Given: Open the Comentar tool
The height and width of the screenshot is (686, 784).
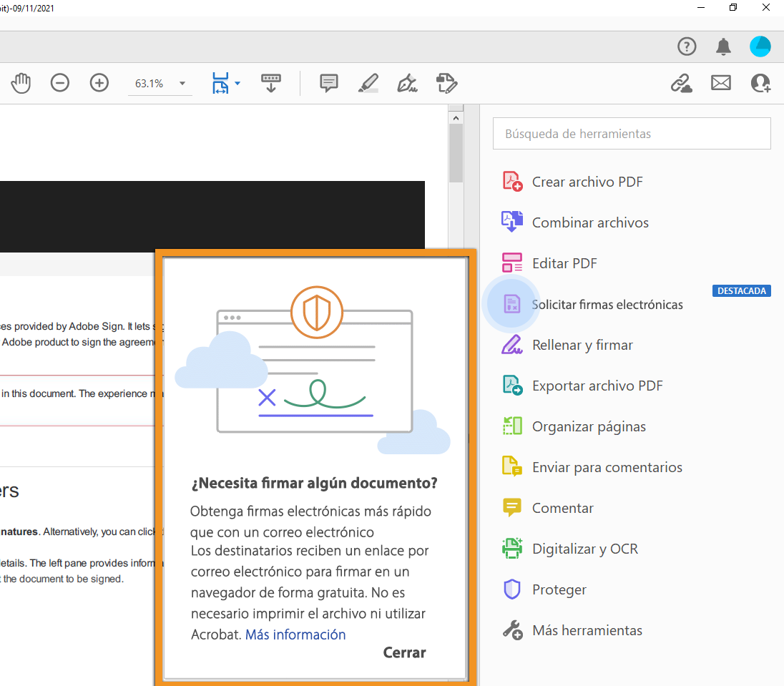Looking at the screenshot, I should 548,508.
